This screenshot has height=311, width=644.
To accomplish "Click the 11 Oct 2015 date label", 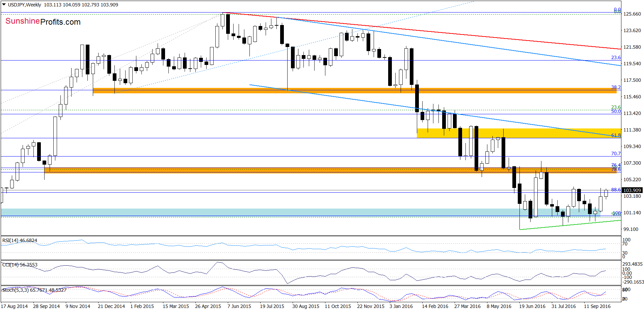I will click(338, 306).
